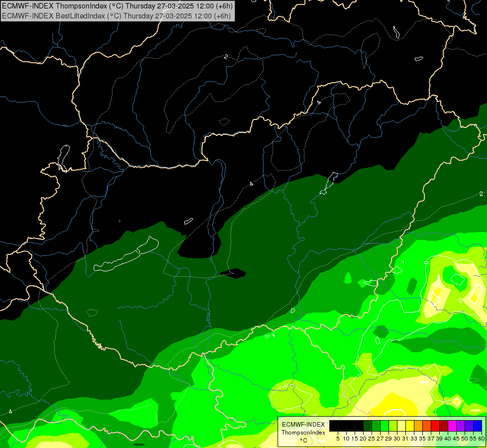This screenshot has height=448, width=487.
Task: Click the orange-red 35–37 legend swatch
Action: click(x=427, y=426)
